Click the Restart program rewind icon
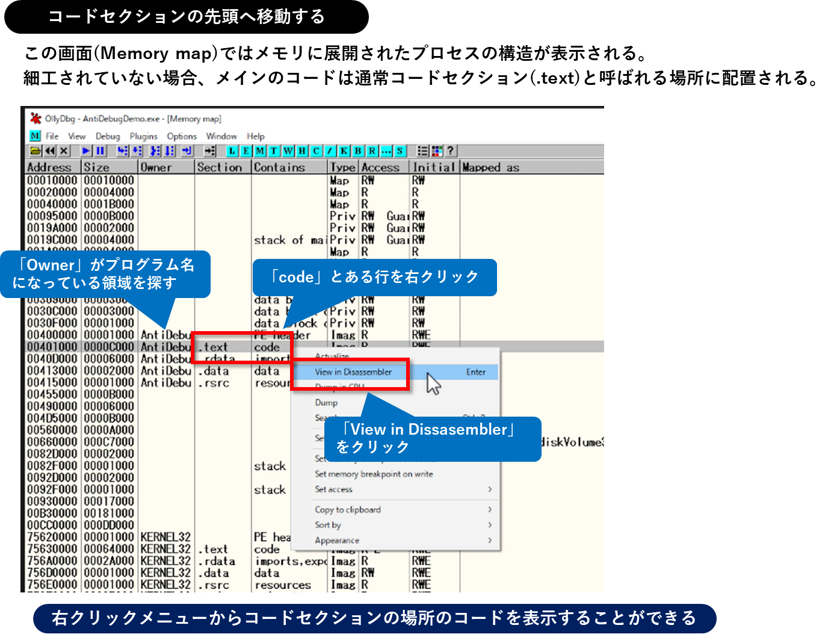Viewport: 840px width, 640px height. 50,151
